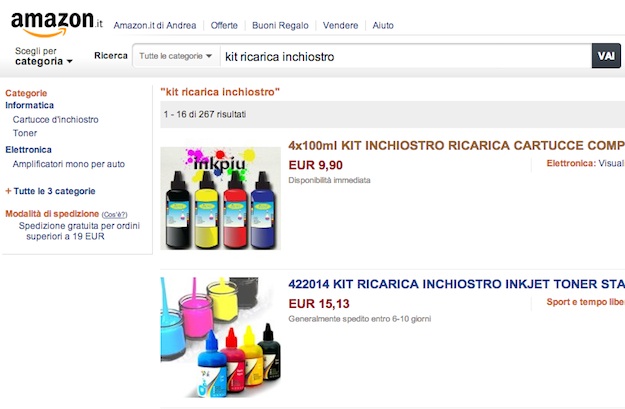Screen dimensions: 625x409
Task: Go to Offerte page
Action: click(x=224, y=26)
